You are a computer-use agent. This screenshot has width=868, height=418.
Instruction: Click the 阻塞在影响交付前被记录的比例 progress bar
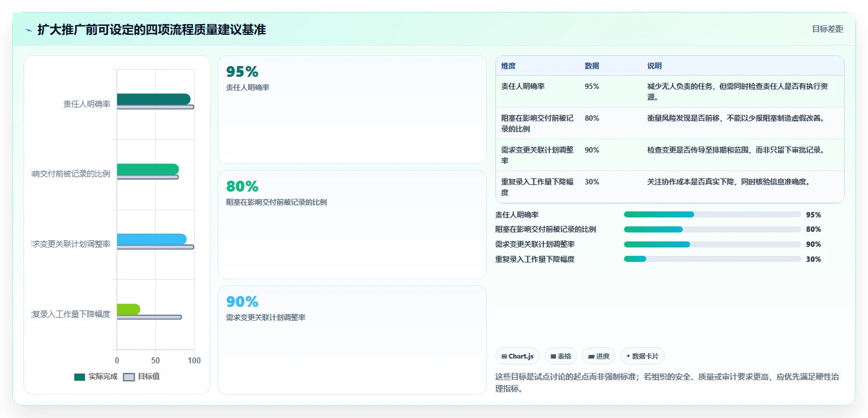tap(712, 229)
